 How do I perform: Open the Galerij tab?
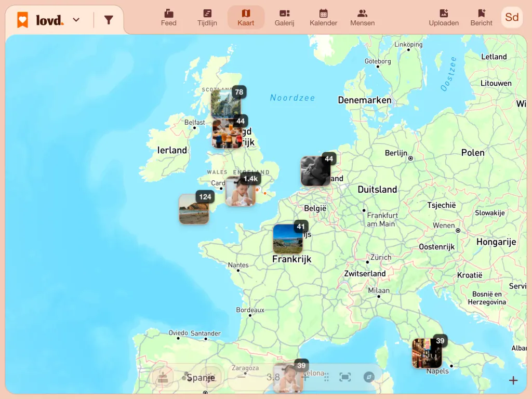point(284,18)
